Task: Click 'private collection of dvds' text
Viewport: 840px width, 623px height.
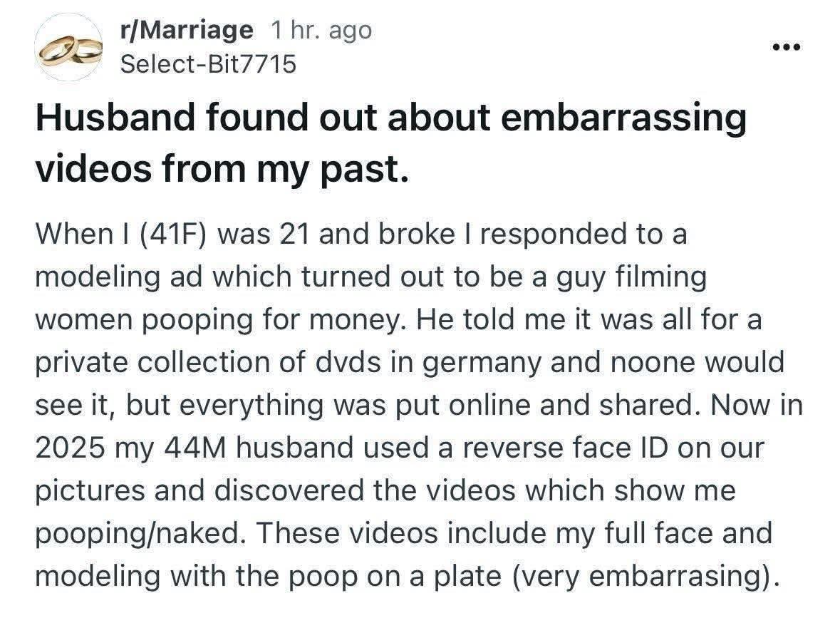Action: pos(208,362)
